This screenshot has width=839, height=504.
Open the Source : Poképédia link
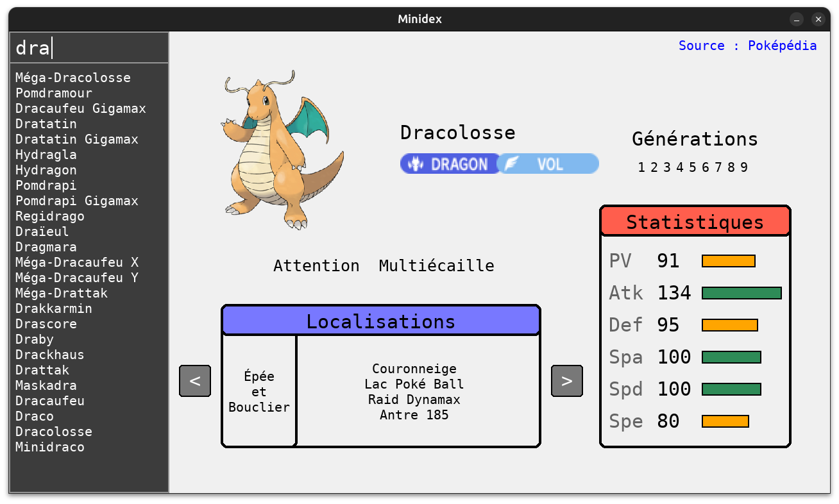click(x=748, y=46)
